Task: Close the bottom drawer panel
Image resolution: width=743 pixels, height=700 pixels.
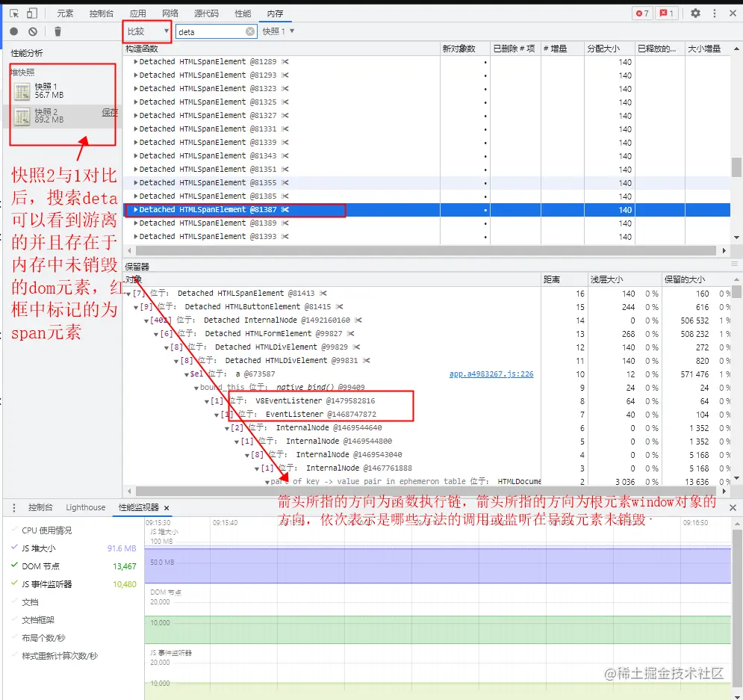Action: (x=733, y=507)
